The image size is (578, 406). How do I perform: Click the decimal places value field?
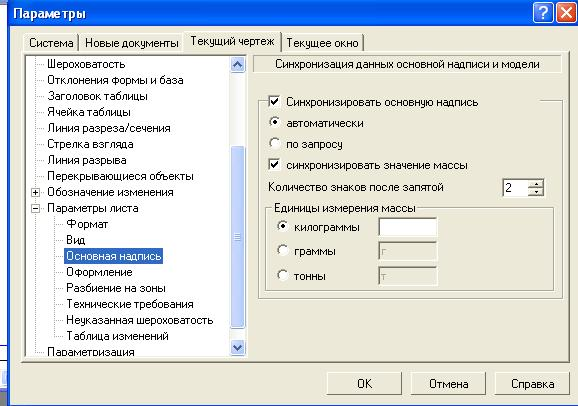coord(515,188)
